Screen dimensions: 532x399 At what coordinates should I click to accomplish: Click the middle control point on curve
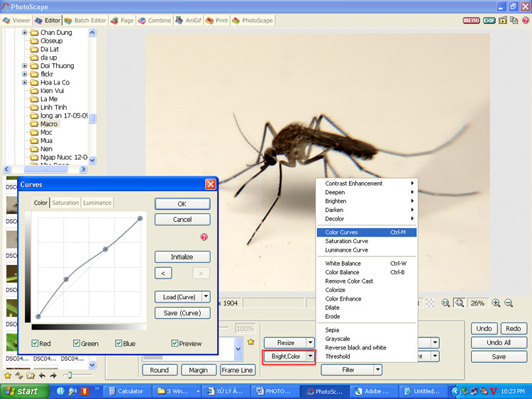click(x=106, y=249)
